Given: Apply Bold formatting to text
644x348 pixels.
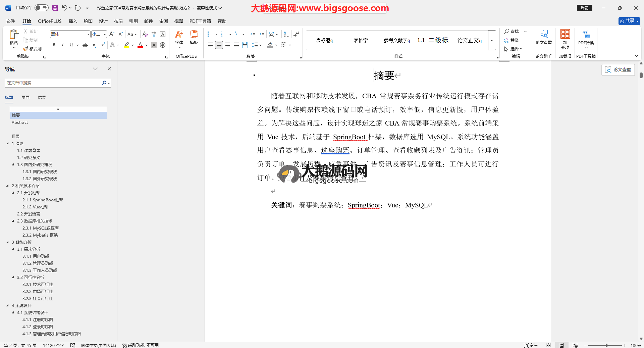Looking at the screenshot, I should pos(54,45).
